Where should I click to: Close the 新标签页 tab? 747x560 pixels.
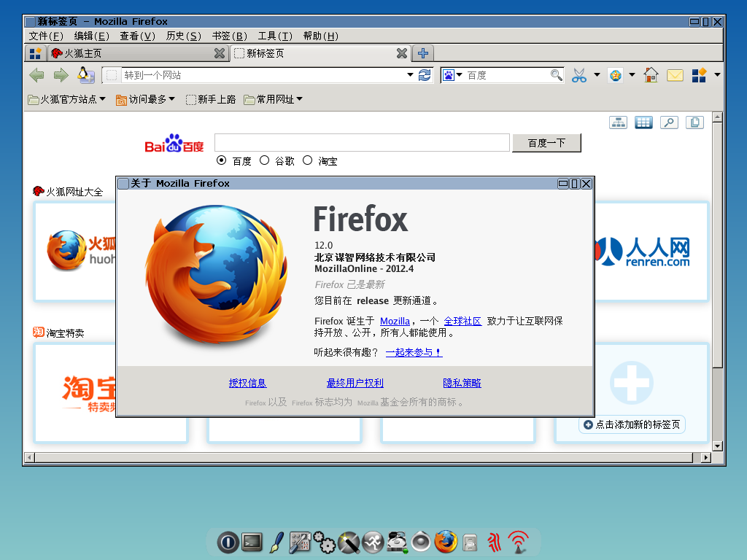click(x=402, y=53)
